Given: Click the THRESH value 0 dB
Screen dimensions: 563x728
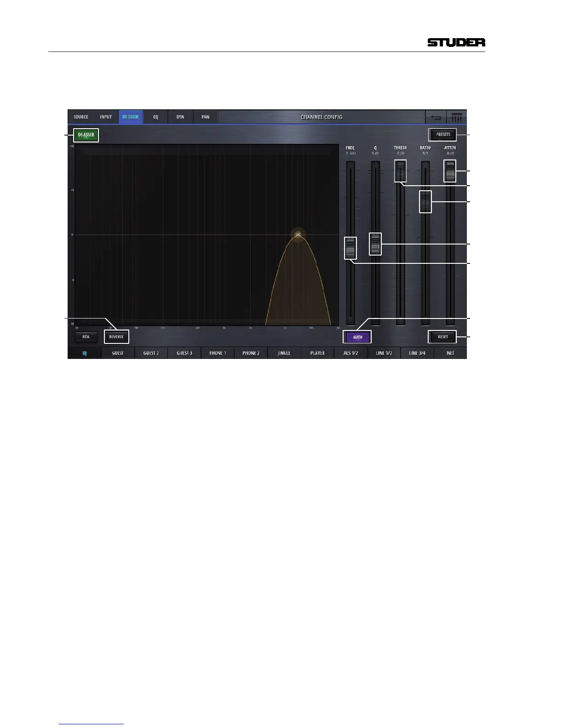Looking at the screenshot, I should pos(401,154).
